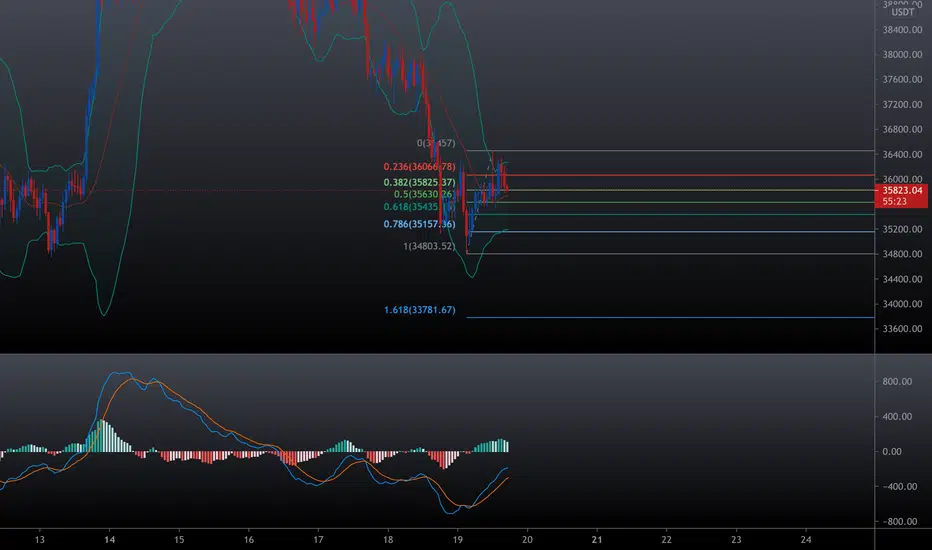Select the red current price label 35823.04
This screenshot has height=550, width=932.
pyautogui.click(x=902, y=190)
